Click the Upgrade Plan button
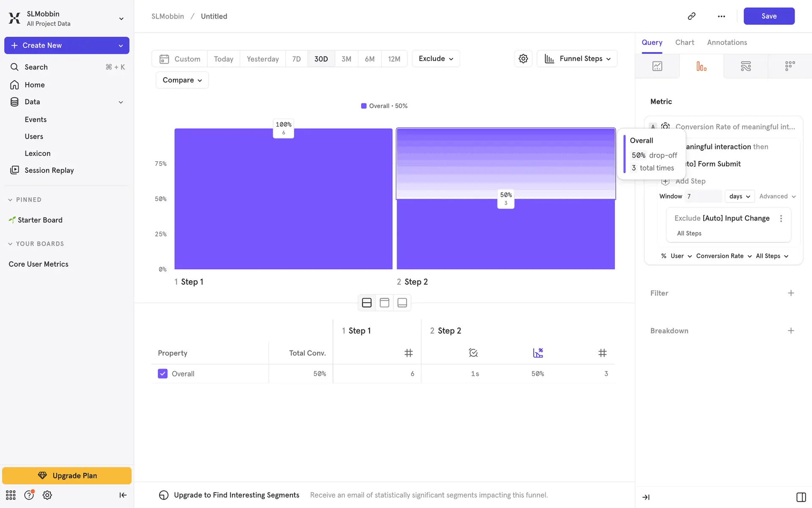Screen dimensions: 812x508 point(67,475)
